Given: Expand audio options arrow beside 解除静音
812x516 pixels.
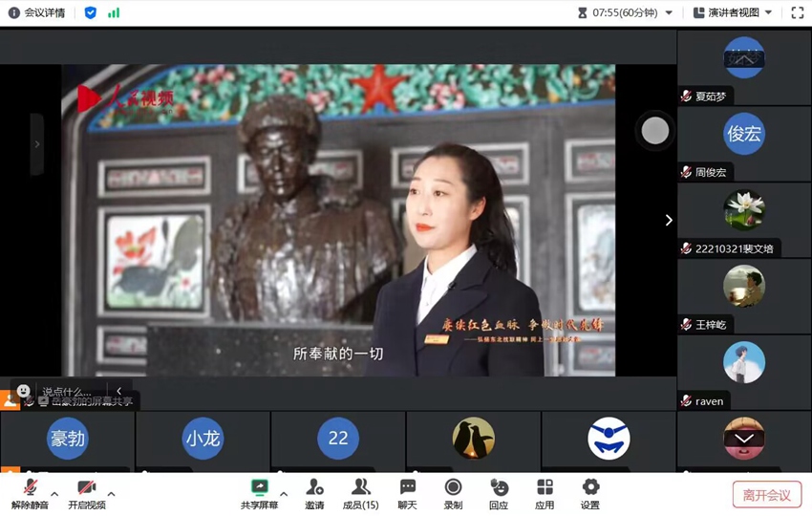Looking at the screenshot, I should 54,494.
